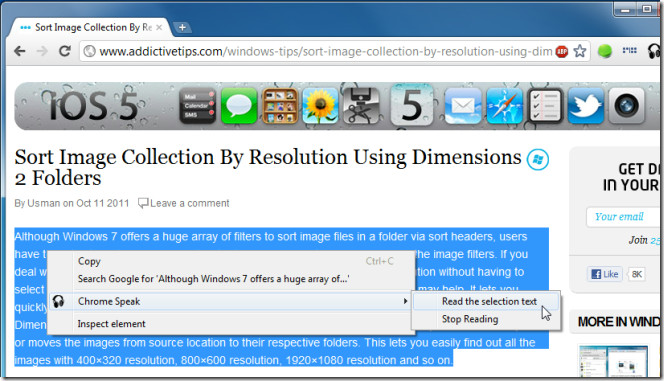Click the scissors cable-cutting icon

click(x=360, y=106)
